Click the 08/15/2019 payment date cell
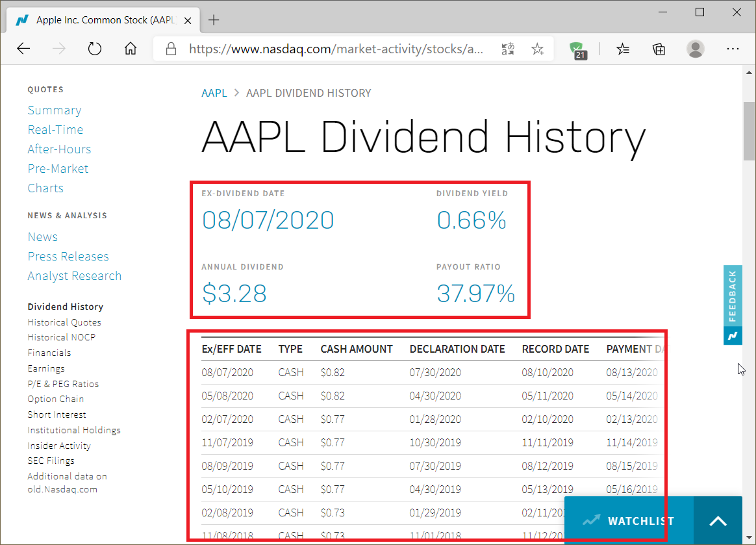Image resolution: width=756 pixels, height=545 pixels. pyautogui.click(x=632, y=466)
